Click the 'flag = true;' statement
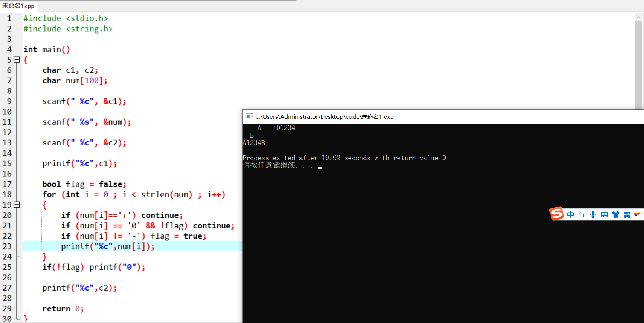The height and width of the screenshot is (323, 644). tap(179, 236)
